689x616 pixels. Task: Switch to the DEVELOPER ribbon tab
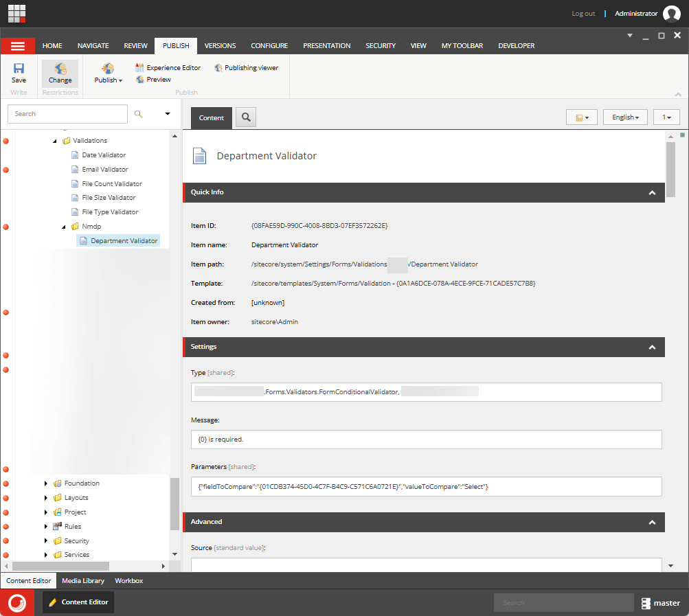516,45
